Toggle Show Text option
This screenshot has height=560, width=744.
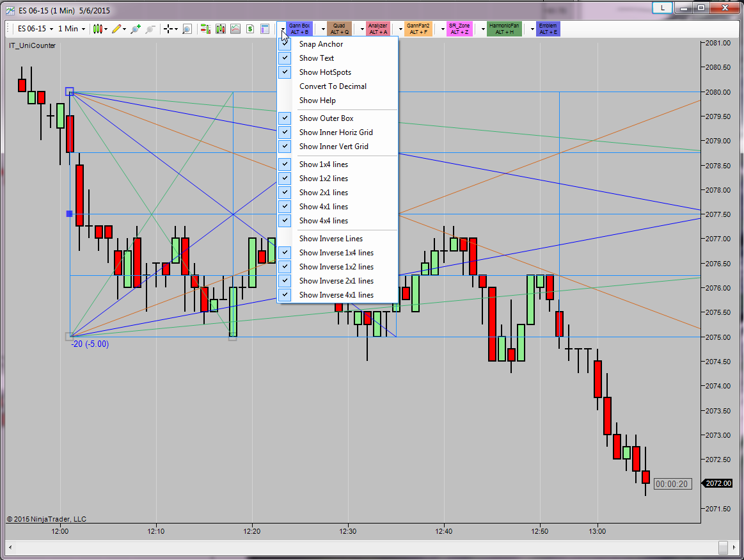[x=337, y=58]
